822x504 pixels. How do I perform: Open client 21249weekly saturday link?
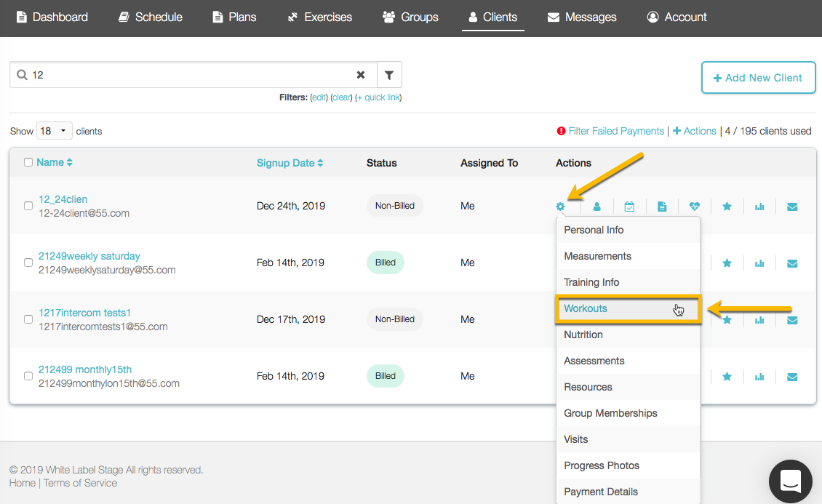89,256
